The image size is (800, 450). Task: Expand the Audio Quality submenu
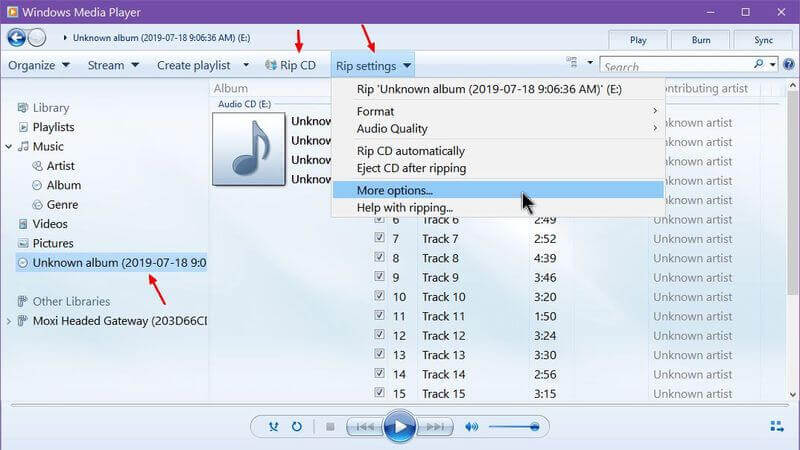click(x=498, y=129)
